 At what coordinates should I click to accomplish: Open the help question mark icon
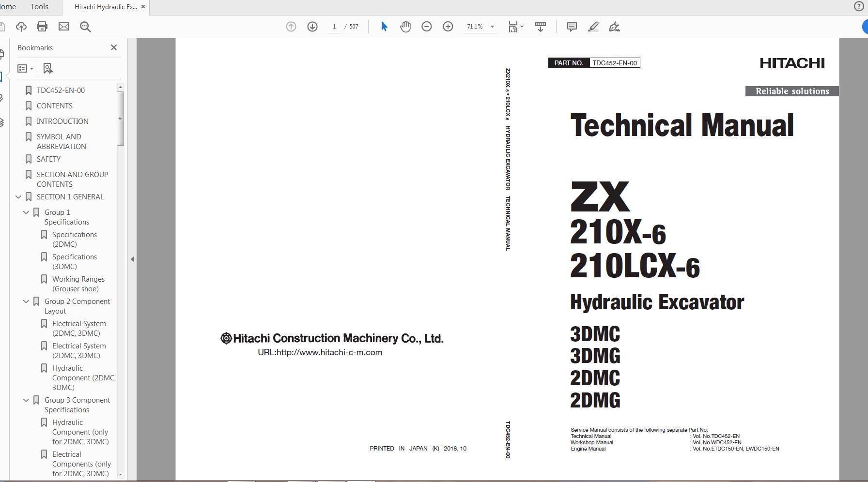point(858,6)
